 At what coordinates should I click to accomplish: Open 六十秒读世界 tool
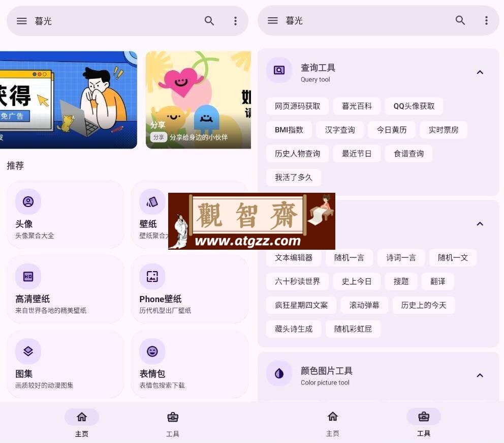coord(297,281)
